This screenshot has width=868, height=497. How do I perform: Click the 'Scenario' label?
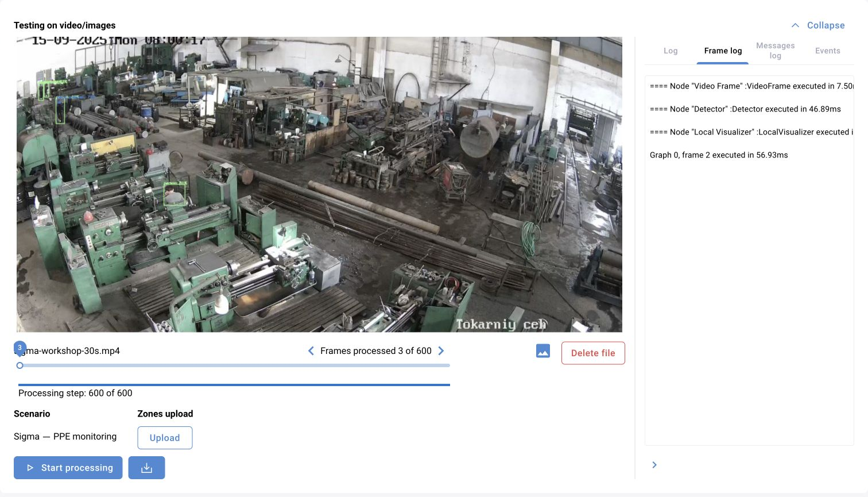click(32, 414)
